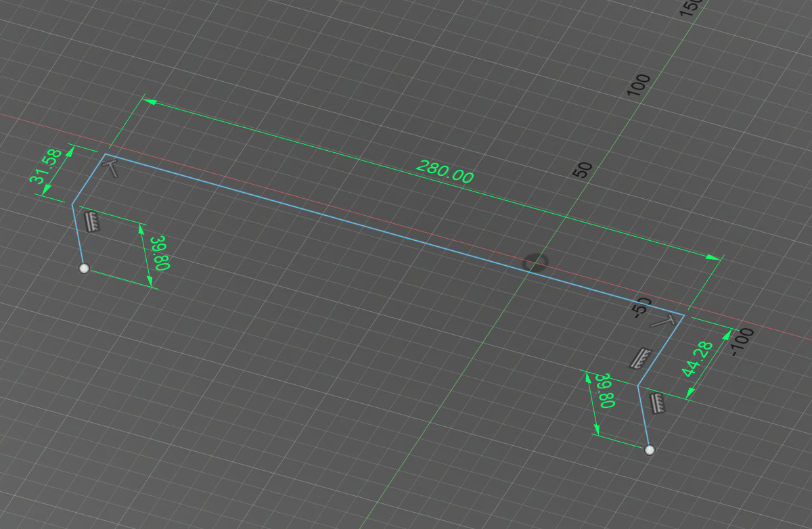Screen dimensions: 812x529
Task: Select the blue segment ending at the bottom-right endpoint
Action: tap(644, 418)
